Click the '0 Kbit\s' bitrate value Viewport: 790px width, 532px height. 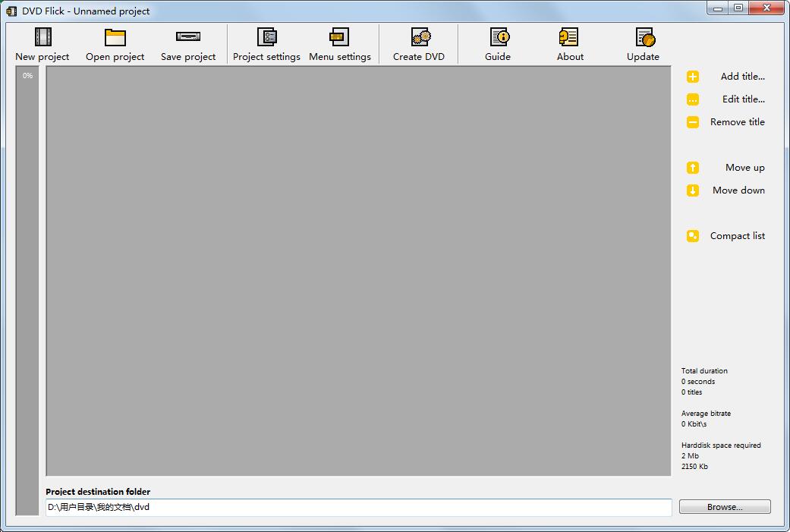pos(694,423)
